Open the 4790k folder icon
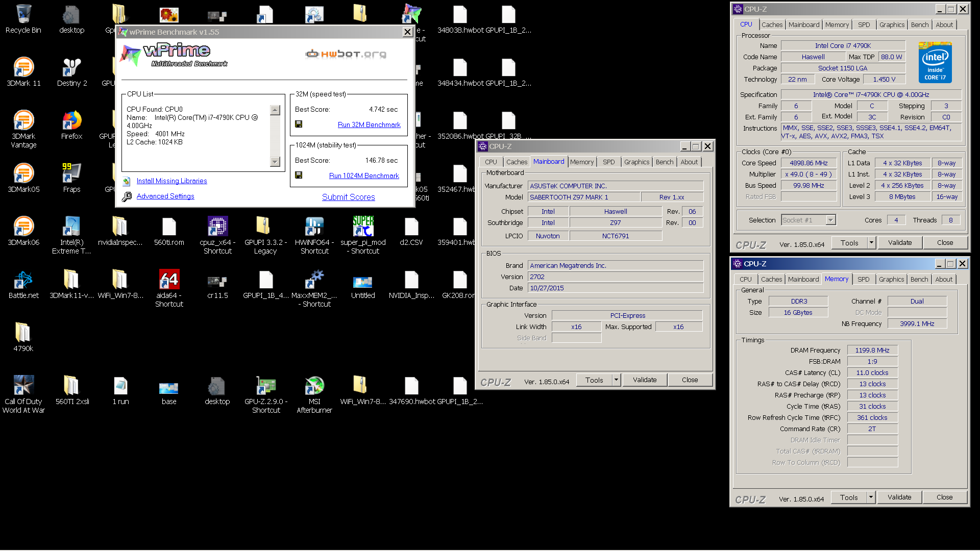The width and height of the screenshot is (980, 551). (x=23, y=337)
